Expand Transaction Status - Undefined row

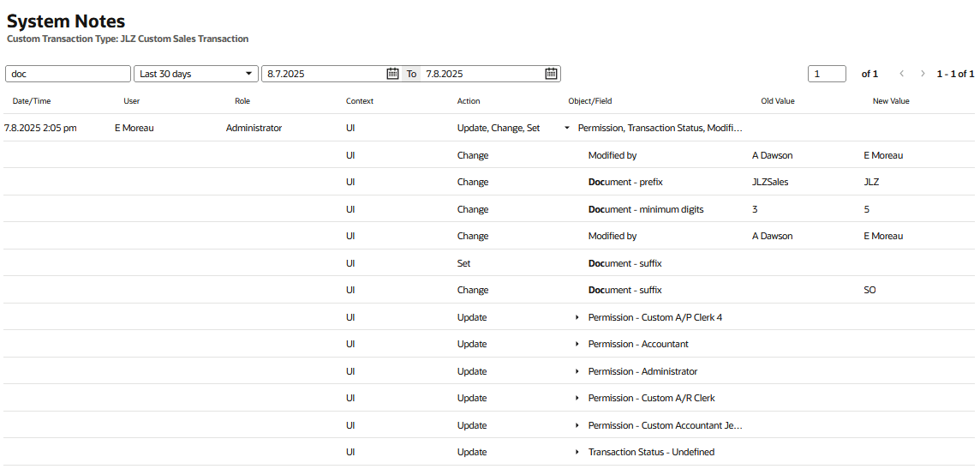(577, 452)
